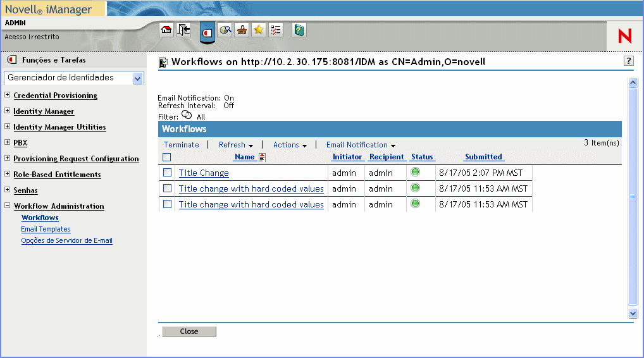Toggle the select-all workflows checkbox
Viewport: 644px width, 358px height.
point(167,157)
